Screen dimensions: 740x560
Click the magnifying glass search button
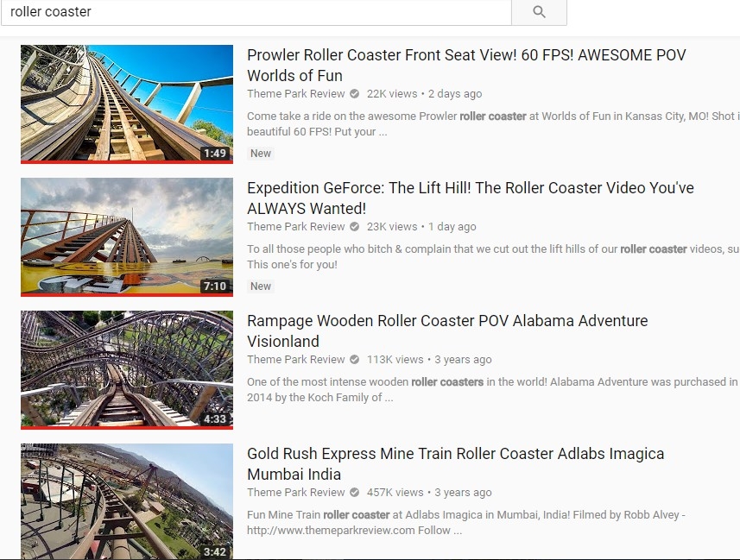[539, 12]
